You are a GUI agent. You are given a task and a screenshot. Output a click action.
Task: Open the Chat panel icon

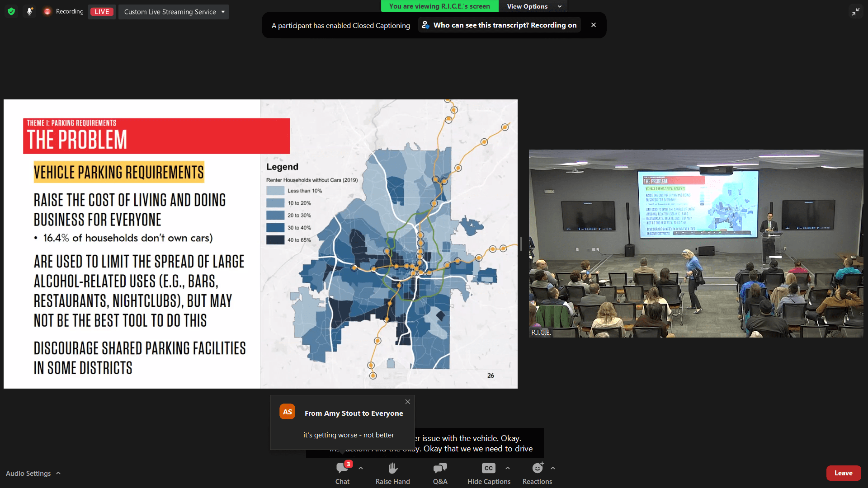tap(342, 469)
